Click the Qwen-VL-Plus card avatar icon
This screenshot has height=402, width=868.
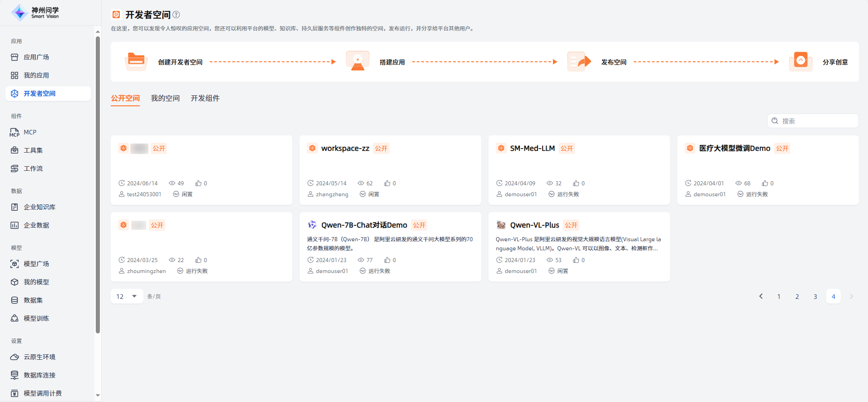point(501,225)
